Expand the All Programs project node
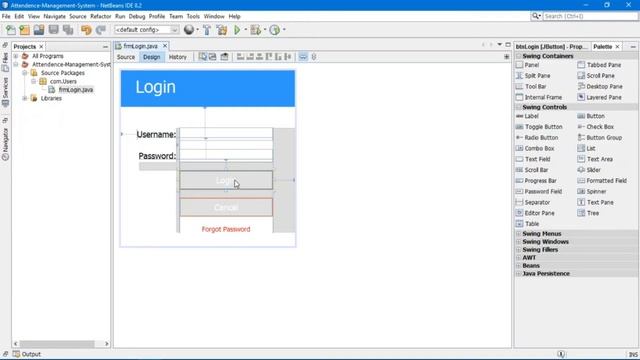 (x=16, y=56)
